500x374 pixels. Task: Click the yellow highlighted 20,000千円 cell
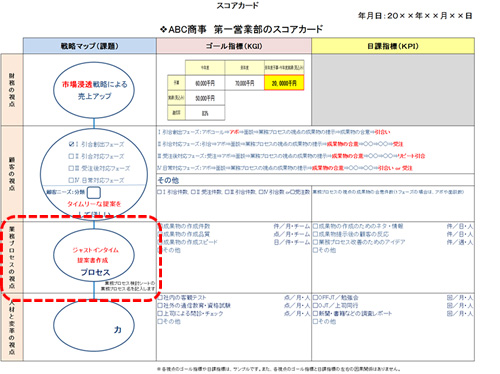284,83
